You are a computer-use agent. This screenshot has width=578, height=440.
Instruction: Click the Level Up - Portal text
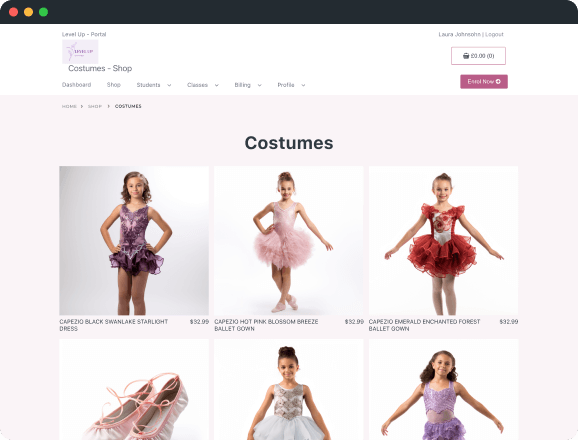coord(84,34)
